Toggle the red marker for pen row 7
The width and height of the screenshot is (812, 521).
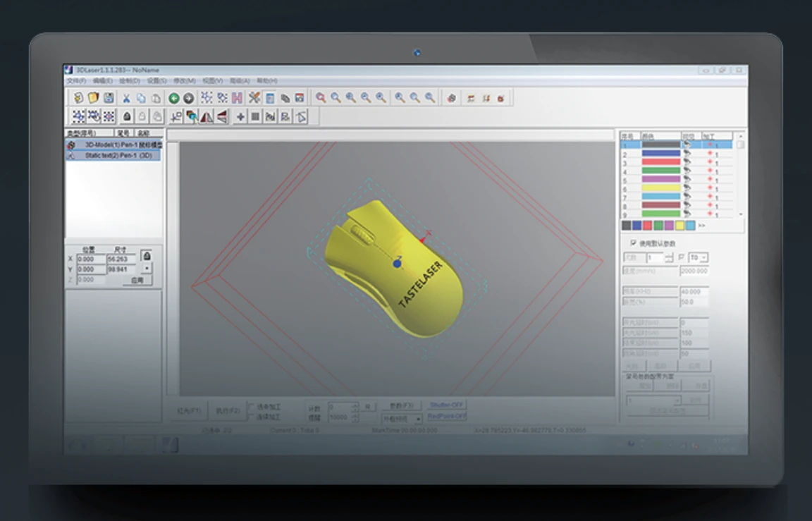(x=710, y=197)
